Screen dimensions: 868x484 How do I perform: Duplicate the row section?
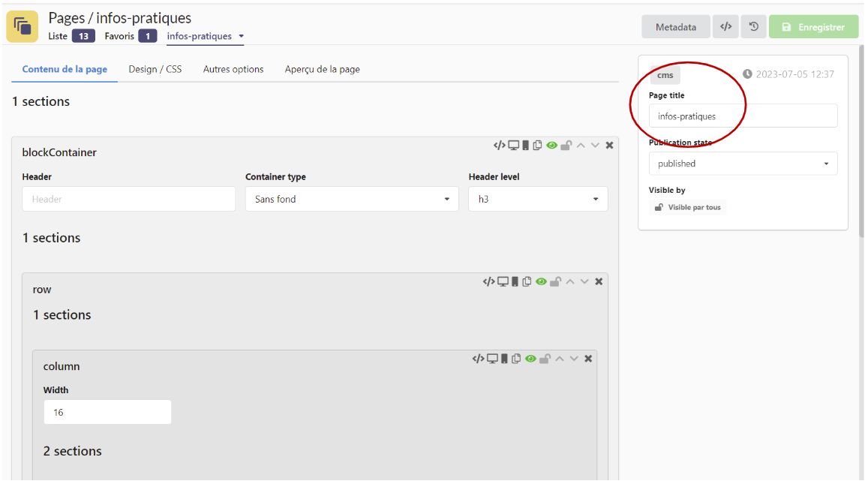pos(527,282)
